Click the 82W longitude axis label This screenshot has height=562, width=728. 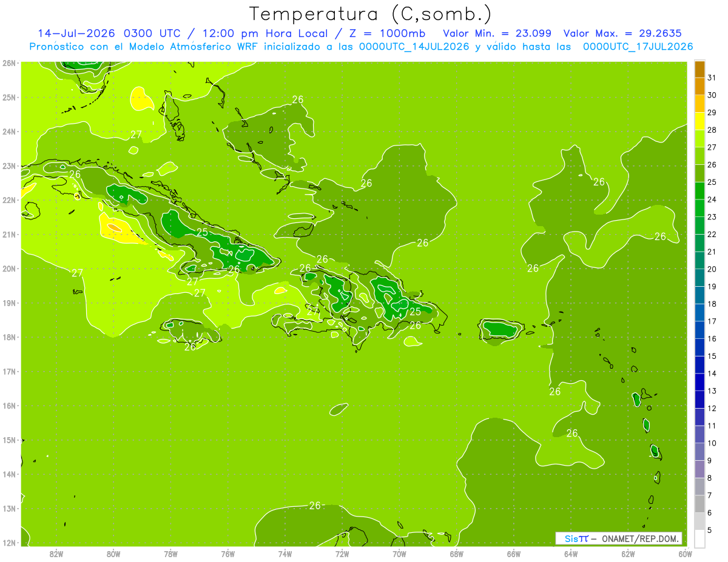[56, 553]
